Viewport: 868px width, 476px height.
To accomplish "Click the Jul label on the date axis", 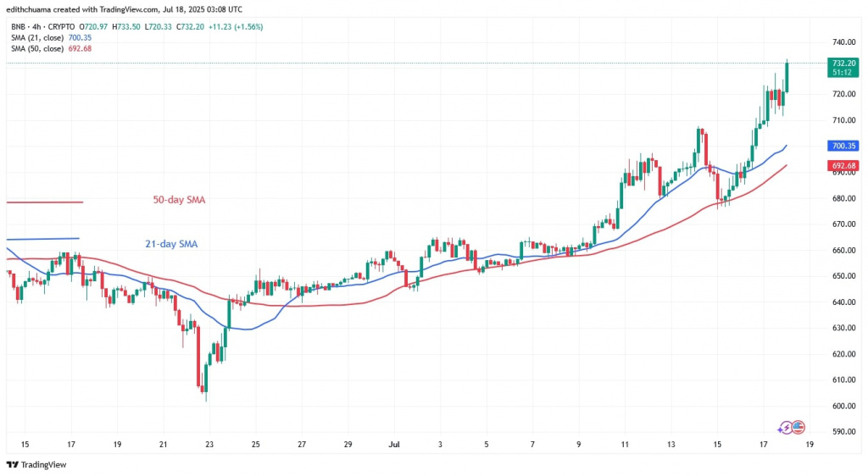I will pos(393,444).
